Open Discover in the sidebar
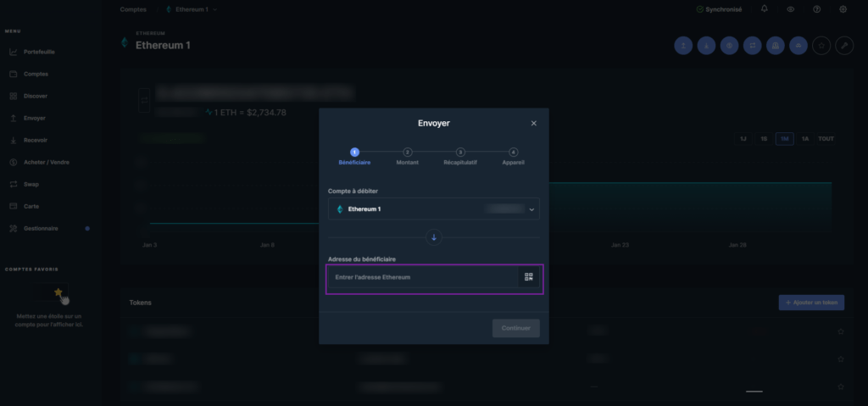868x406 pixels. [x=36, y=97]
